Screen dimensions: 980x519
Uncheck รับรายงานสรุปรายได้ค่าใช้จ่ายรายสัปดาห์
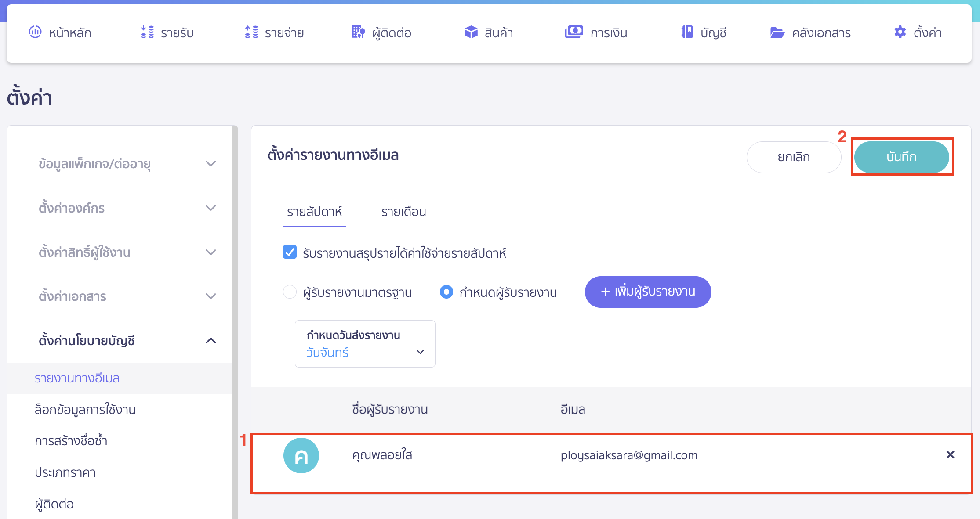point(290,252)
